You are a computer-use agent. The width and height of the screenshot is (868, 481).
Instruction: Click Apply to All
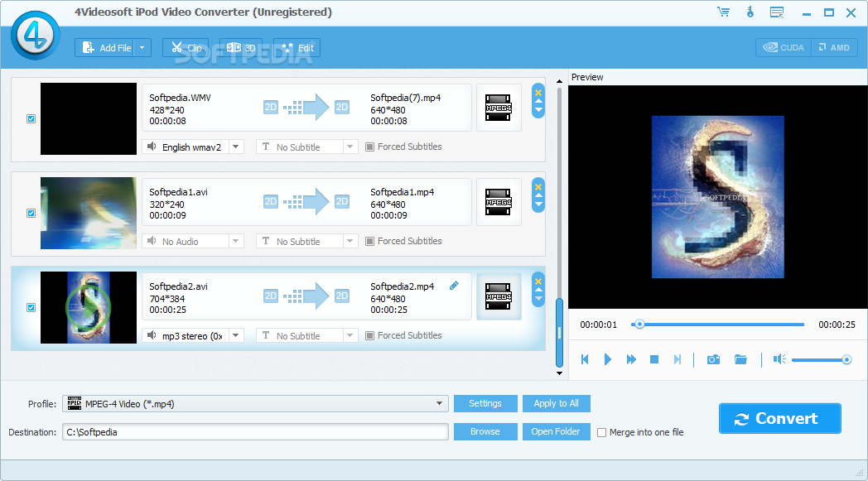[x=557, y=403]
